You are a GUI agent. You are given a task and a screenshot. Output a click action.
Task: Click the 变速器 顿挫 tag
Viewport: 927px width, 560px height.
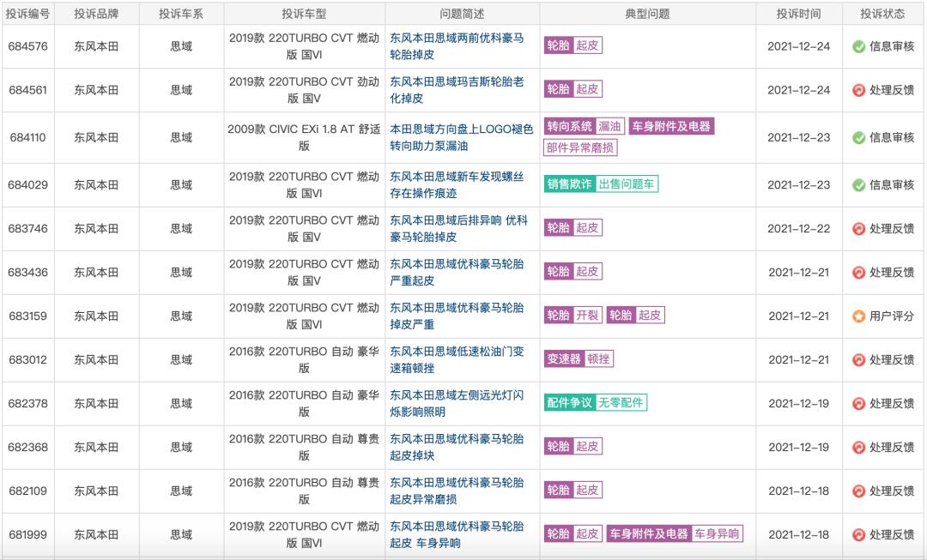tap(579, 359)
